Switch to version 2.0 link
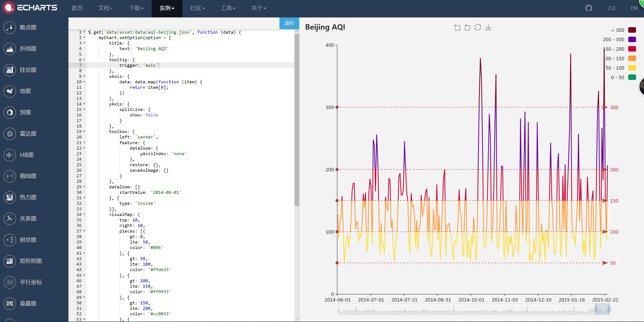 click(612, 8)
